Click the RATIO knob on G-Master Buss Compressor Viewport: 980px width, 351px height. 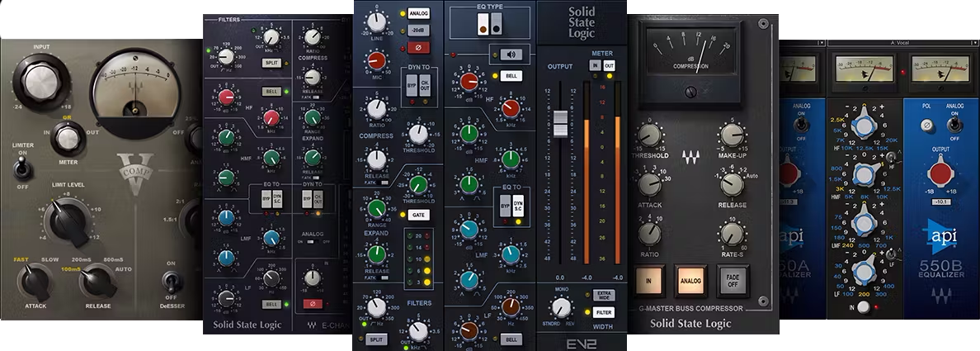(650, 233)
